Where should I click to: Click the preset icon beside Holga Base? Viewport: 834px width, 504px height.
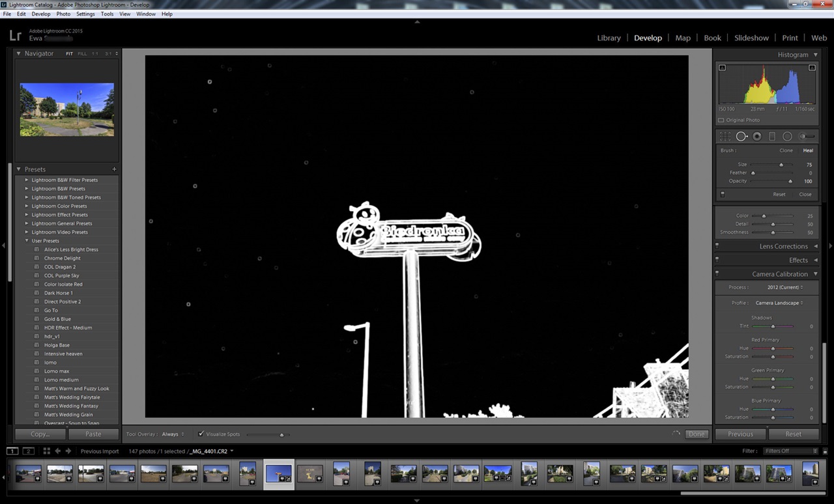[x=37, y=345]
